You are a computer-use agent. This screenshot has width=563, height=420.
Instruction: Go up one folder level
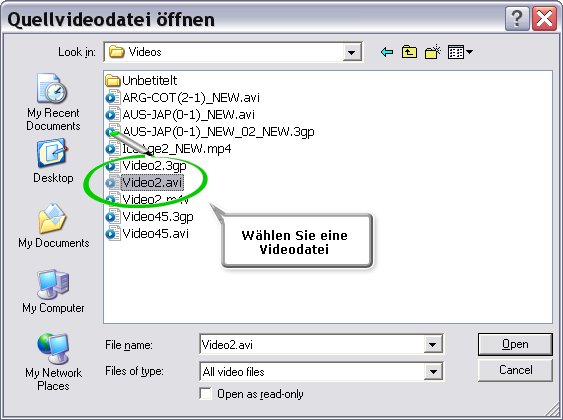409,52
